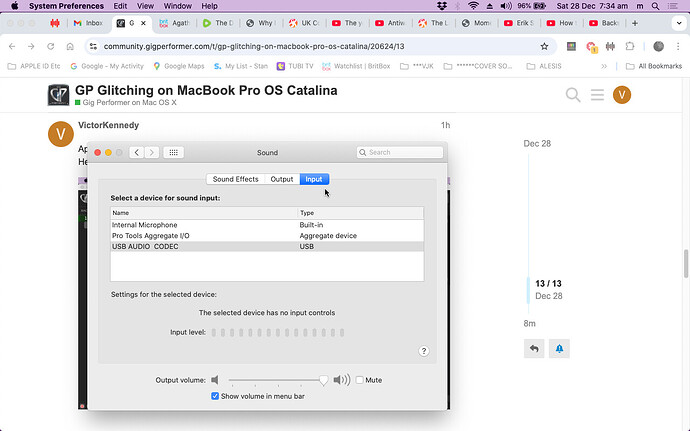The width and height of the screenshot is (690, 431).
Task: Open Chrome profile avatar
Action: coord(658,46)
